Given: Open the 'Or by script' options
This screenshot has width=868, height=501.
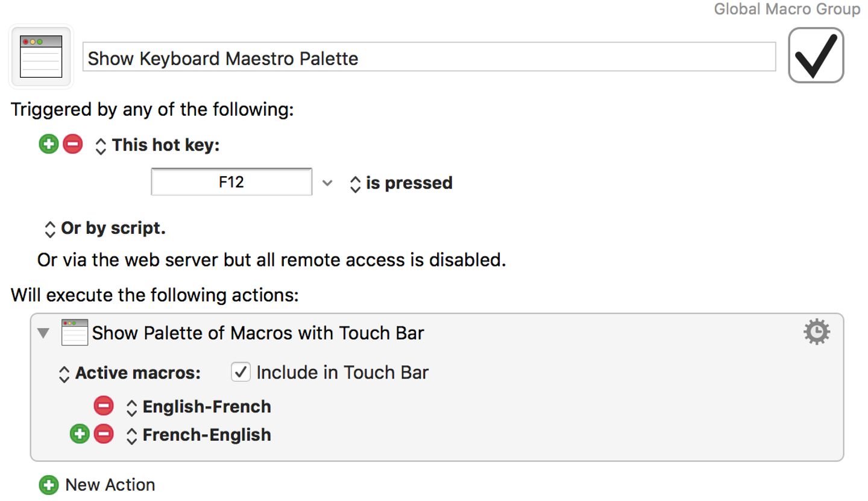Looking at the screenshot, I should (51, 229).
